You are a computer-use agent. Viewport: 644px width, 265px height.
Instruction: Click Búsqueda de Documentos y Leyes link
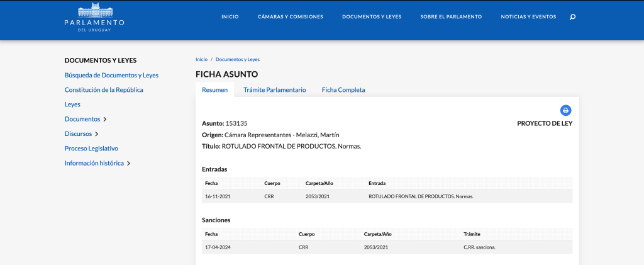111,75
